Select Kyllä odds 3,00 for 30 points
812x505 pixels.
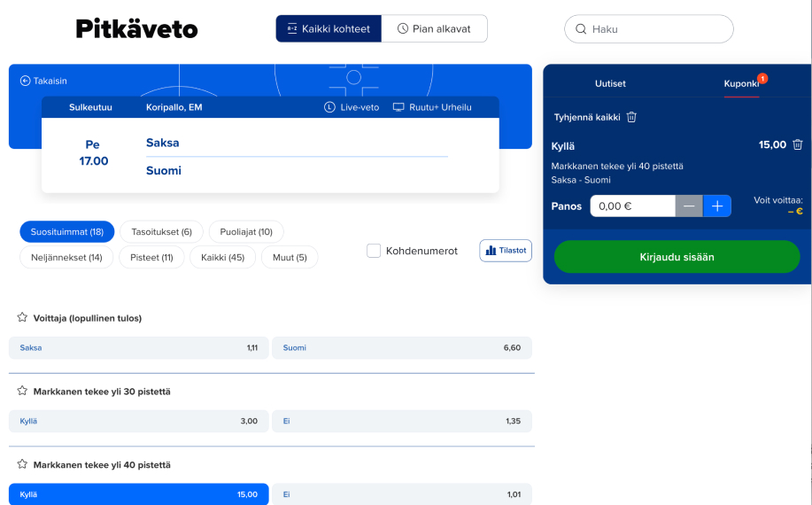coord(138,421)
